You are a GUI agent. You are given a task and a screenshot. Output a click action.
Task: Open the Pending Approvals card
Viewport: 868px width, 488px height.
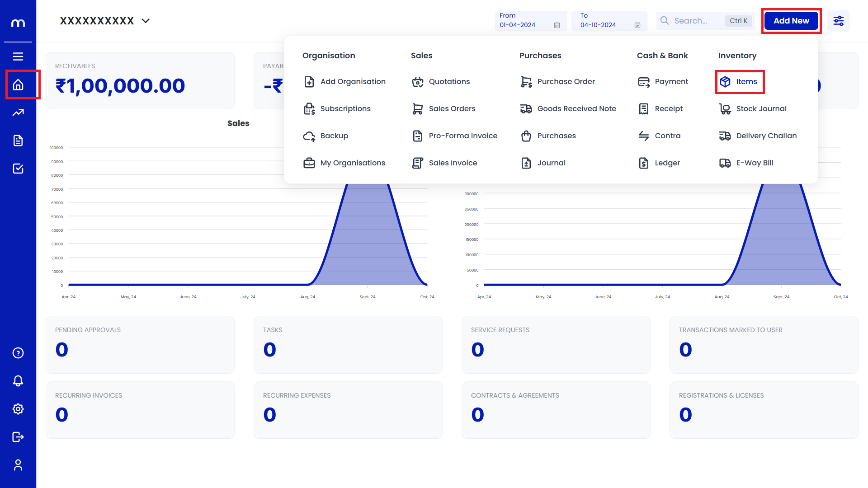(140, 344)
